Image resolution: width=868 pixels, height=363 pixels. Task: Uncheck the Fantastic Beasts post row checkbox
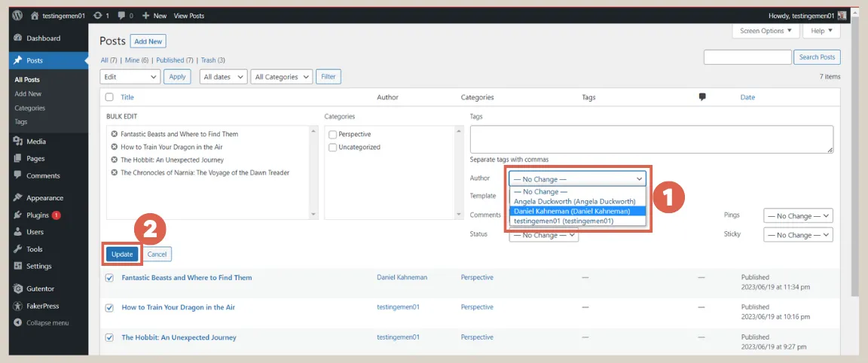click(109, 278)
